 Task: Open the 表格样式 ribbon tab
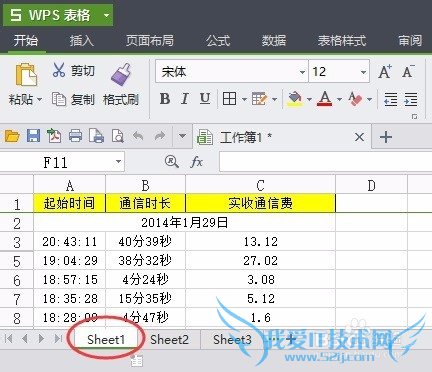click(x=342, y=41)
